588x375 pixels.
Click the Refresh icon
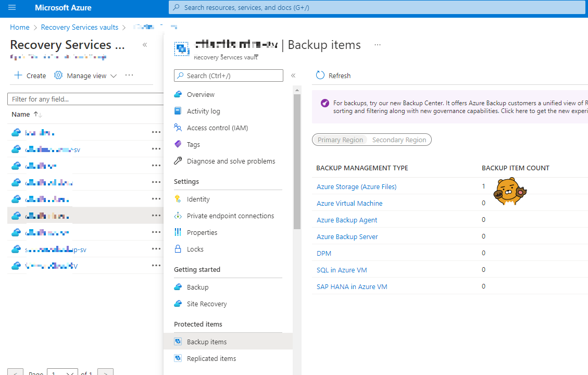(x=320, y=76)
